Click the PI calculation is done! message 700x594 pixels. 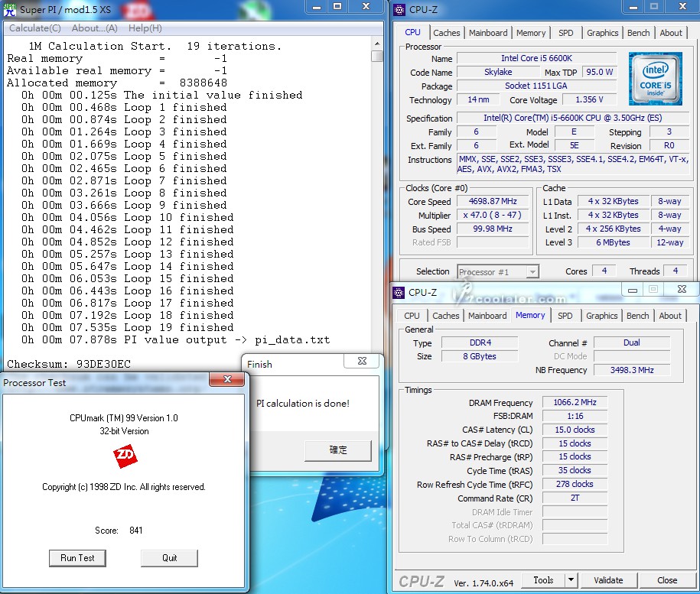[303, 404]
